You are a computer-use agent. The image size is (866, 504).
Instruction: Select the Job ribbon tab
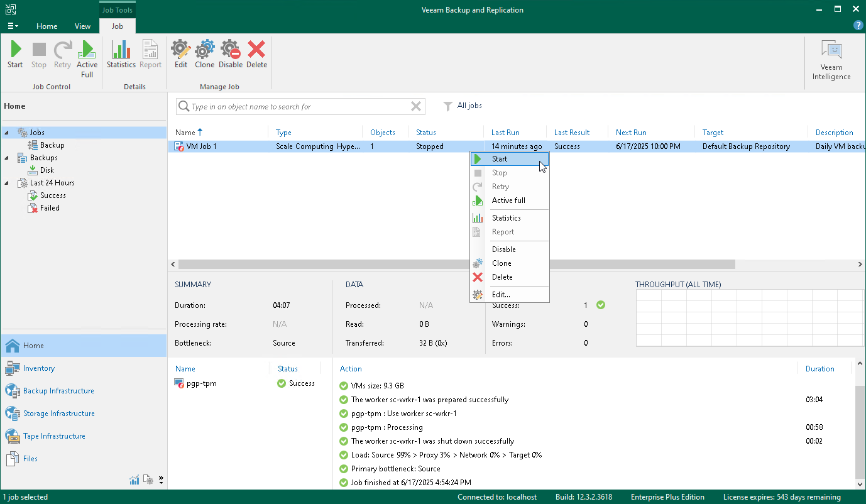click(118, 26)
